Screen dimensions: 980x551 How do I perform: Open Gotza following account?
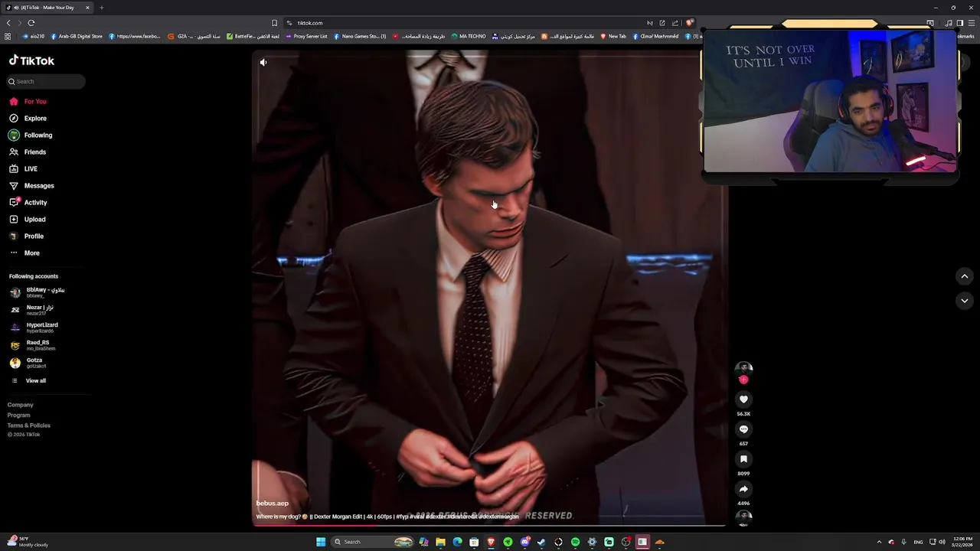pos(28,363)
